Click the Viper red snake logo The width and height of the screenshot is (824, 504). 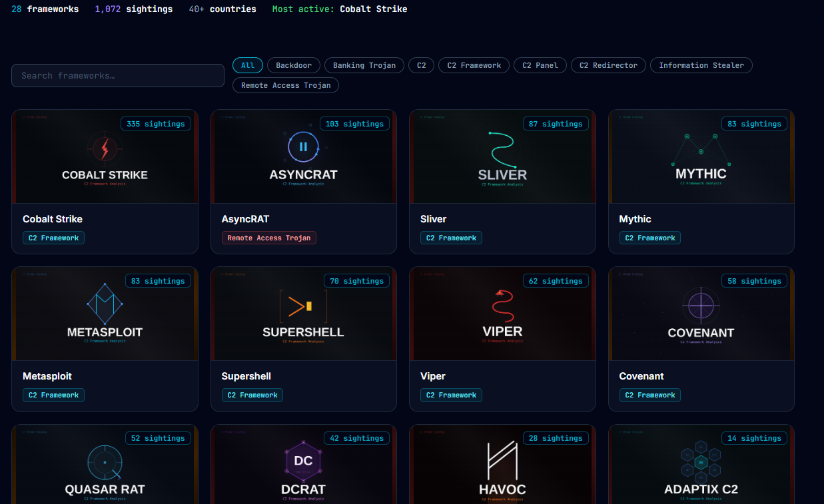(502, 306)
